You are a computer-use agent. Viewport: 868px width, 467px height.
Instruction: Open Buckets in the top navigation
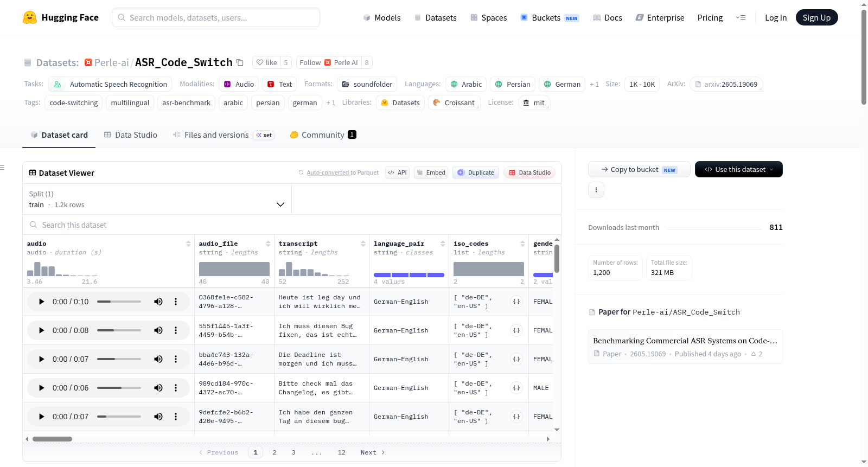tap(550, 17)
